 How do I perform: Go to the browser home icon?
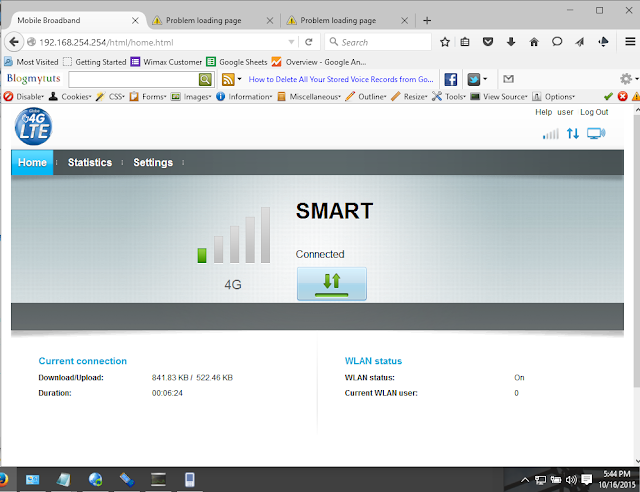coord(534,42)
